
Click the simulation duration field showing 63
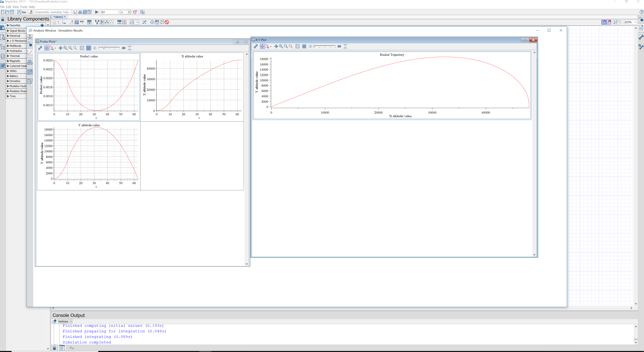click(x=109, y=12)
